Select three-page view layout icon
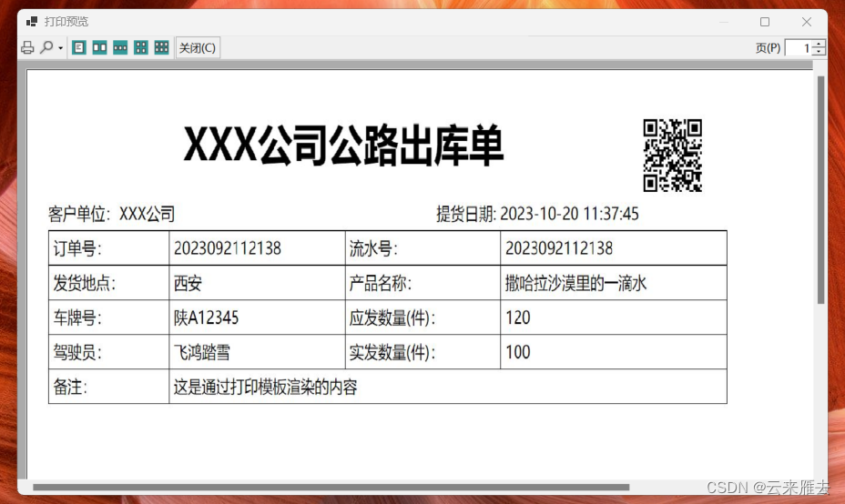The height and width of the screenshot is (504, 845). click(120, 47)
